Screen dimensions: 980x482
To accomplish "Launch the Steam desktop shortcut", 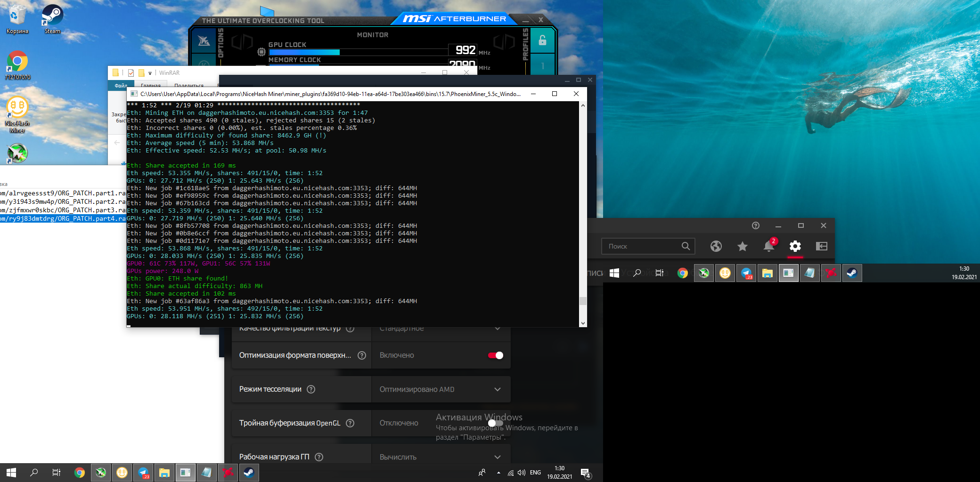I will pyautogui.click(x=52, y=19).
